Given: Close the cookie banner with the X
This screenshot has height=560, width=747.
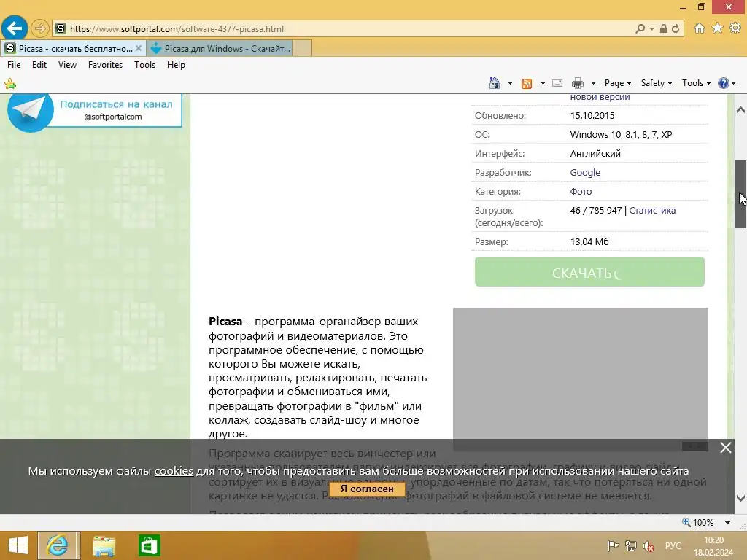Looking at the screenshot, I should [x=726, y=448].
